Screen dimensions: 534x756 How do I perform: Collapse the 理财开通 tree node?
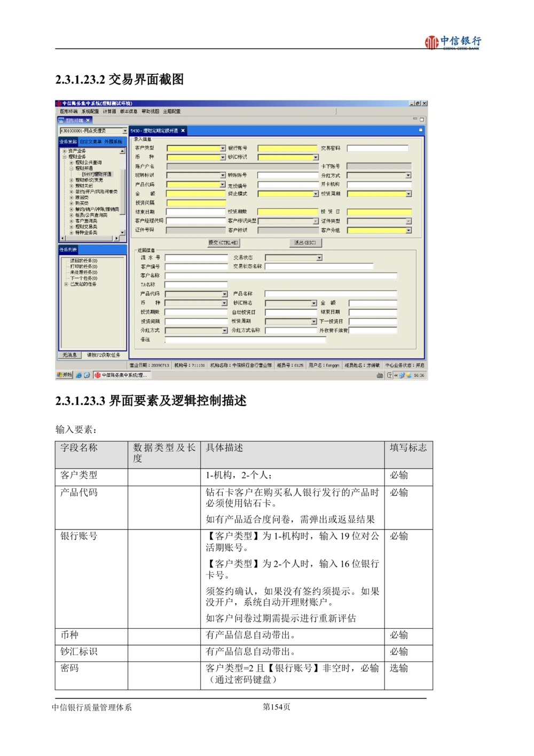[x=71, y=168]
